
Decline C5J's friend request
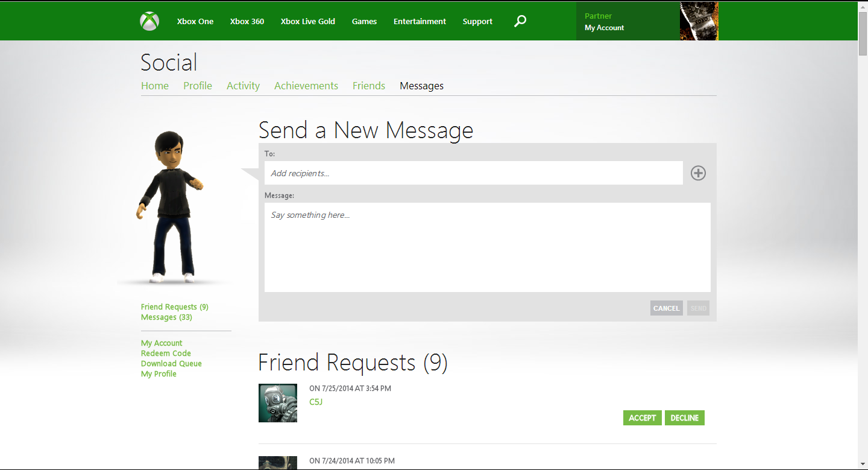pos(685,418)
